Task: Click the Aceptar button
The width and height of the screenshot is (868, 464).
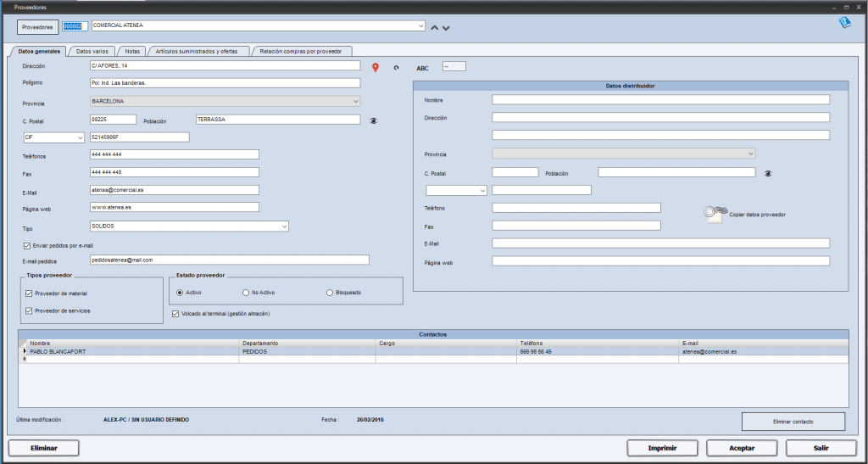Action: [742, 448]
